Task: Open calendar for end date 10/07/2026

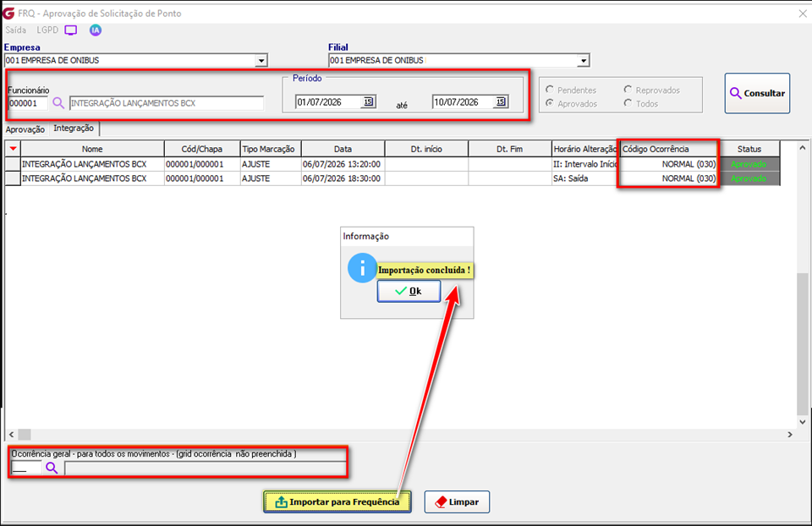Action: [501, 102]
